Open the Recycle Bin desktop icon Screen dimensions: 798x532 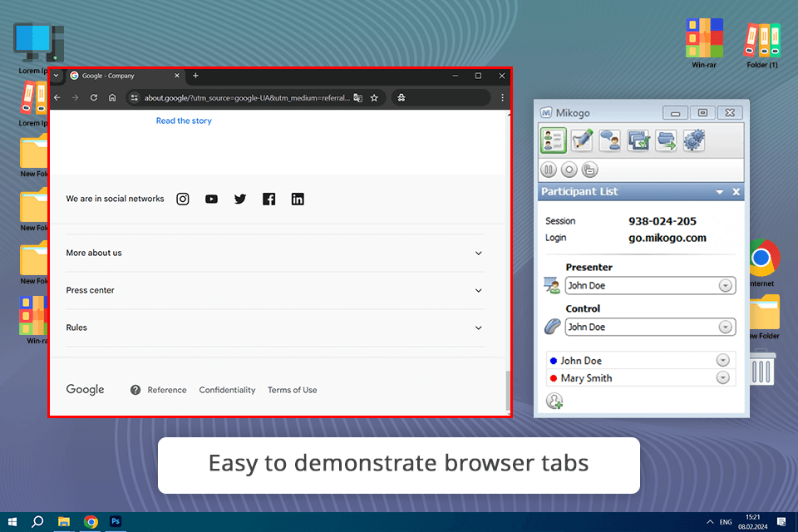pos(761,367)
